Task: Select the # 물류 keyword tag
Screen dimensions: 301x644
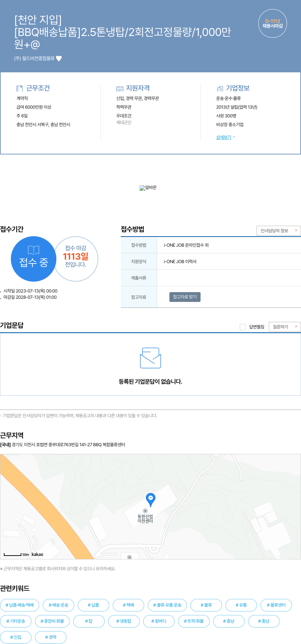Action: click(x=206, y=605)
